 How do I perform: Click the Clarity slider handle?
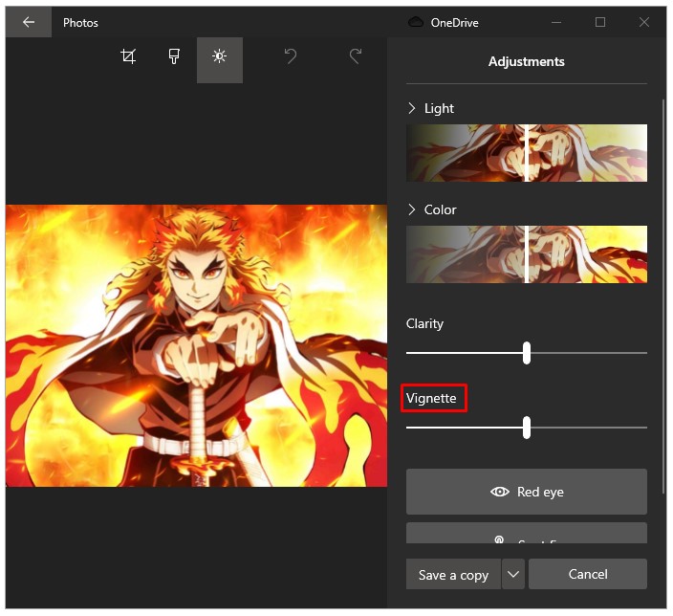[x=527, y=353]
